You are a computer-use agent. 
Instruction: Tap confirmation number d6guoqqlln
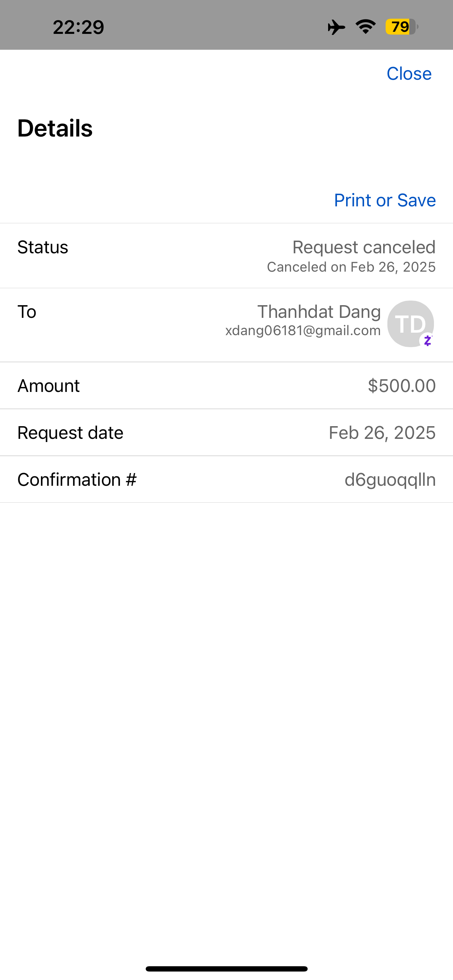pos(390,479)
